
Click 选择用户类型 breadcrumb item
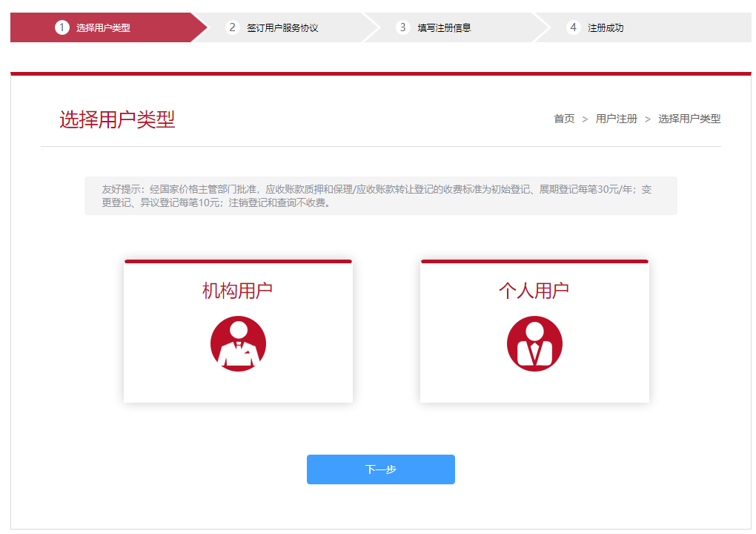689,119
